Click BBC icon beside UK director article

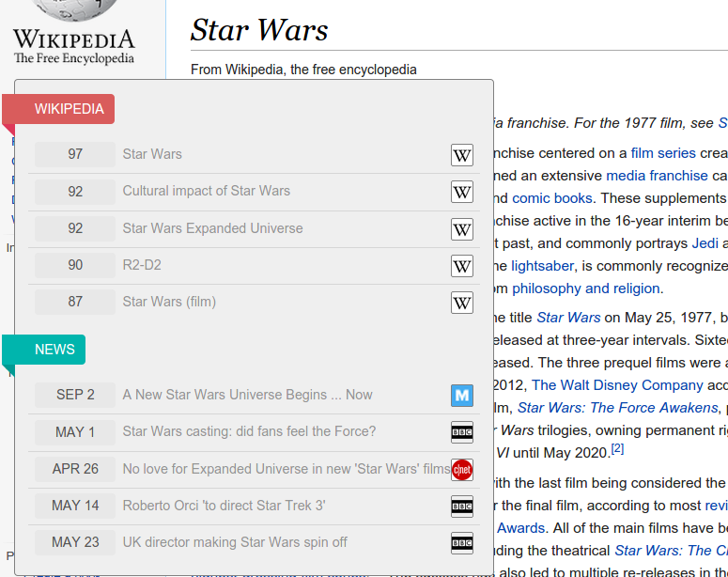click(462, 543)
